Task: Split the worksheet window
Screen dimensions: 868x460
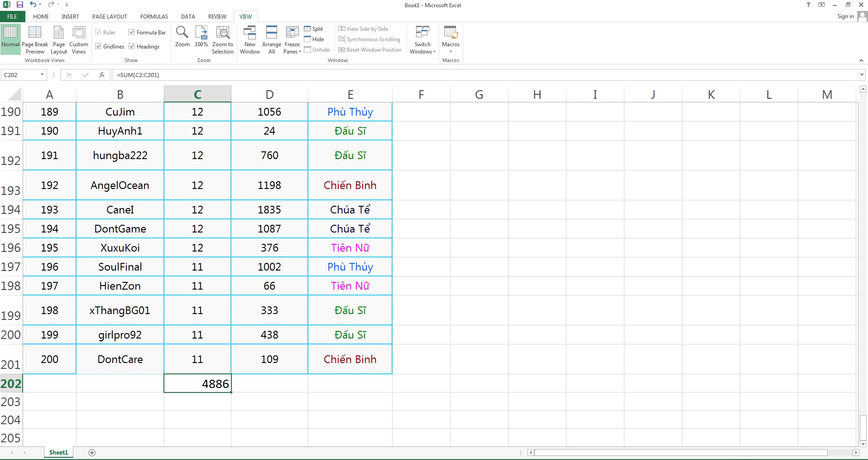Action: click(313, 29)
